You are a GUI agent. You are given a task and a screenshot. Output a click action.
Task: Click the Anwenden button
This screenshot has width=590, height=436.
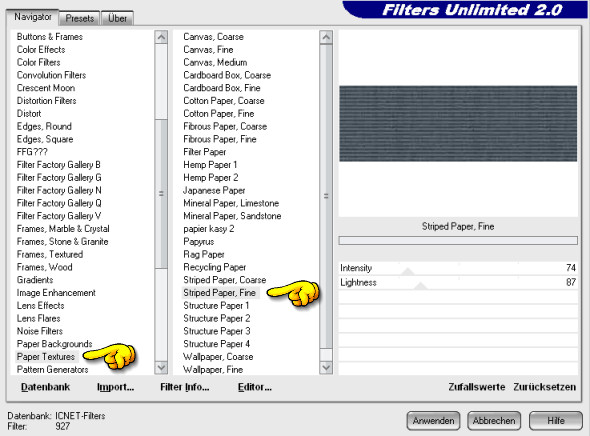pyautogui.click(x=433, y=421)
